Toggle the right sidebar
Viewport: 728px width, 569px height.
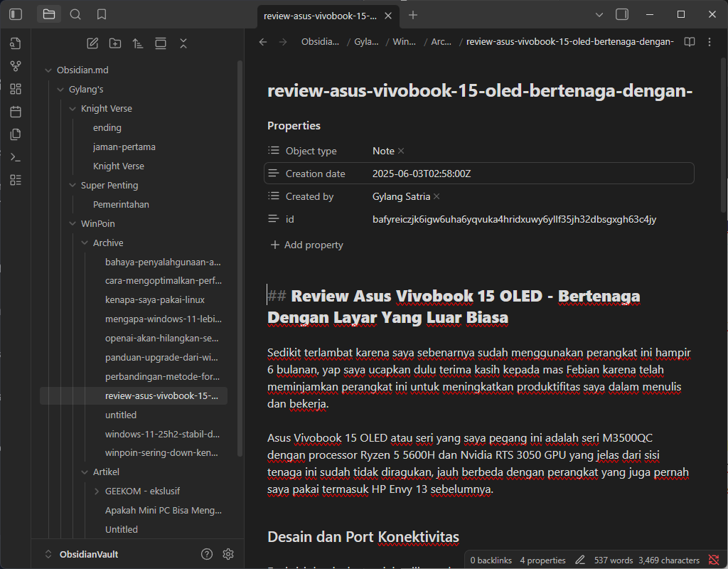point(622,14)
